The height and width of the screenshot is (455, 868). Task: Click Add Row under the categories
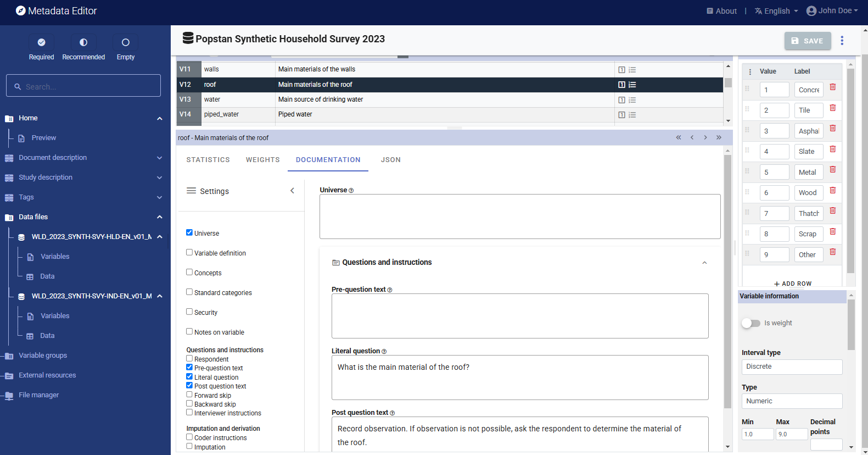click(x=792, y=284)
